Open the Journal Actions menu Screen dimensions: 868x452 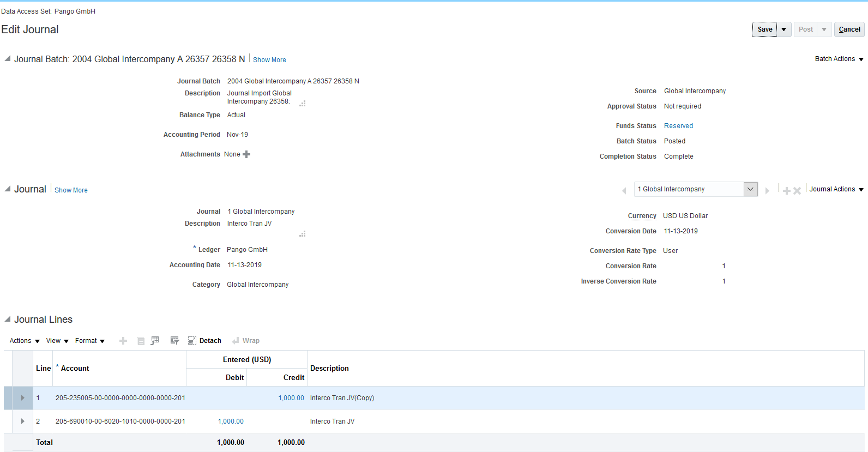point(836,189)
